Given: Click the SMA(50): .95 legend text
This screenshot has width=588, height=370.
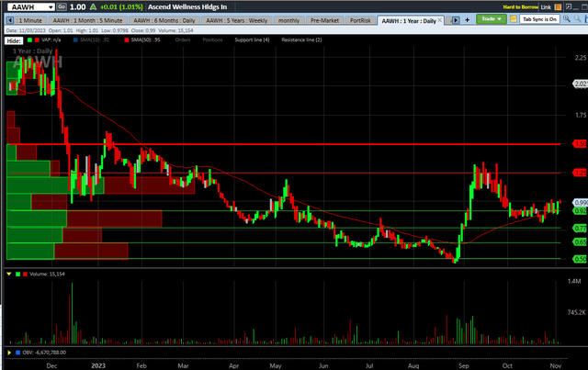Looking at the screenshot, I should [x=145, y=39].
